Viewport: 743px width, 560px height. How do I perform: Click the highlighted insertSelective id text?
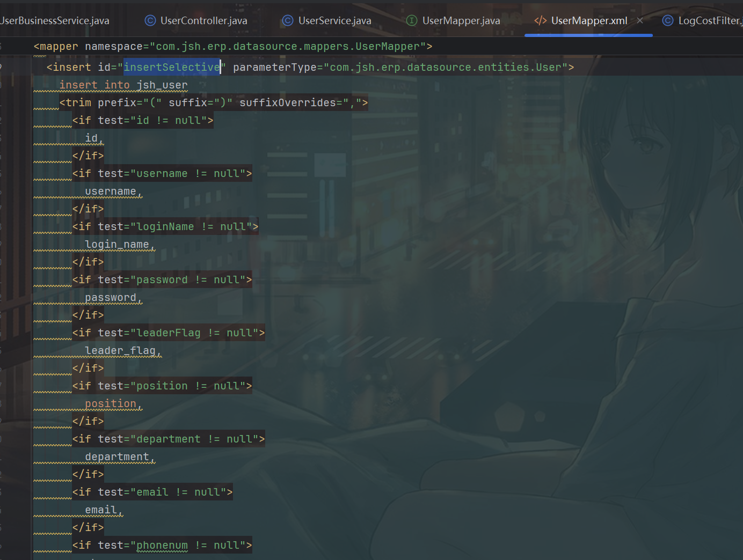[x=172, y=67]
